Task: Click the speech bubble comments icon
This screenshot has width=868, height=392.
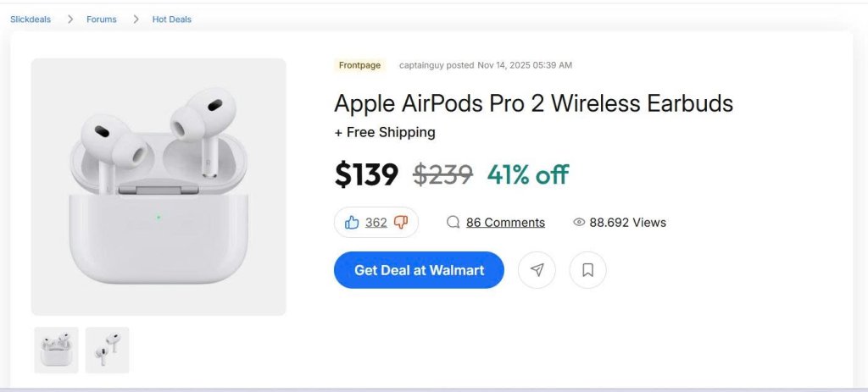Action: 453,223
